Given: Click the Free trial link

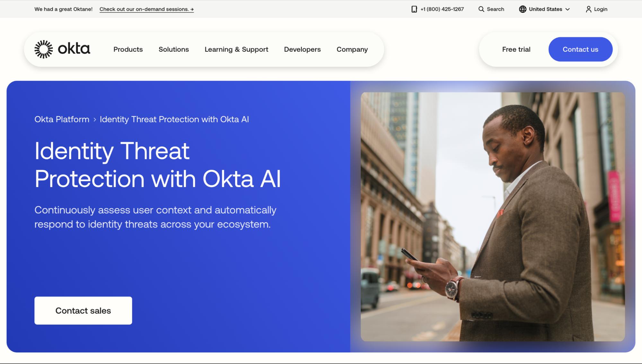Looking at the screenshot, I should pyautogui.click(x=516, y=49).
